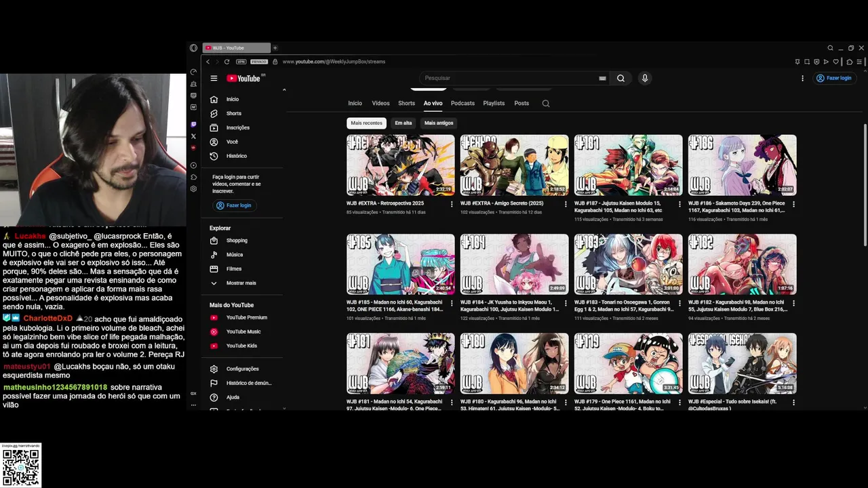Image resolution: width=868 pixels, height=488 pixels.
Task: Click Fazer login button in header
Action: pyautogui.click(x=834, y=78)
